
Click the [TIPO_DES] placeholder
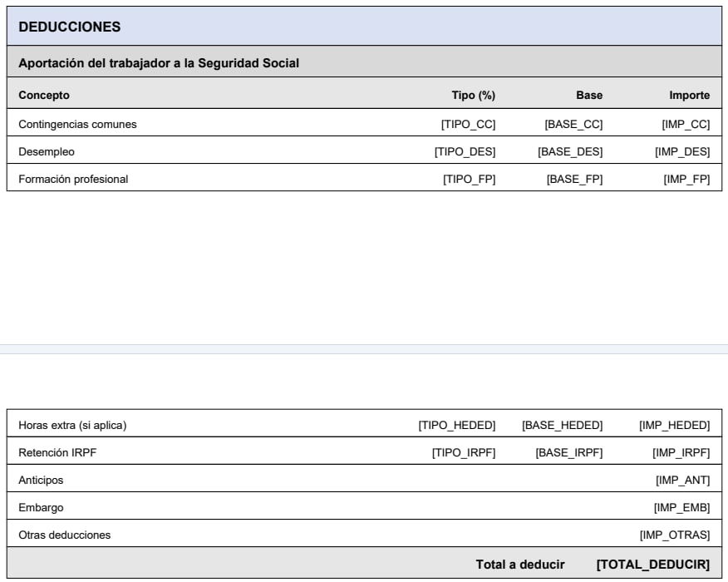coord(465,151)
